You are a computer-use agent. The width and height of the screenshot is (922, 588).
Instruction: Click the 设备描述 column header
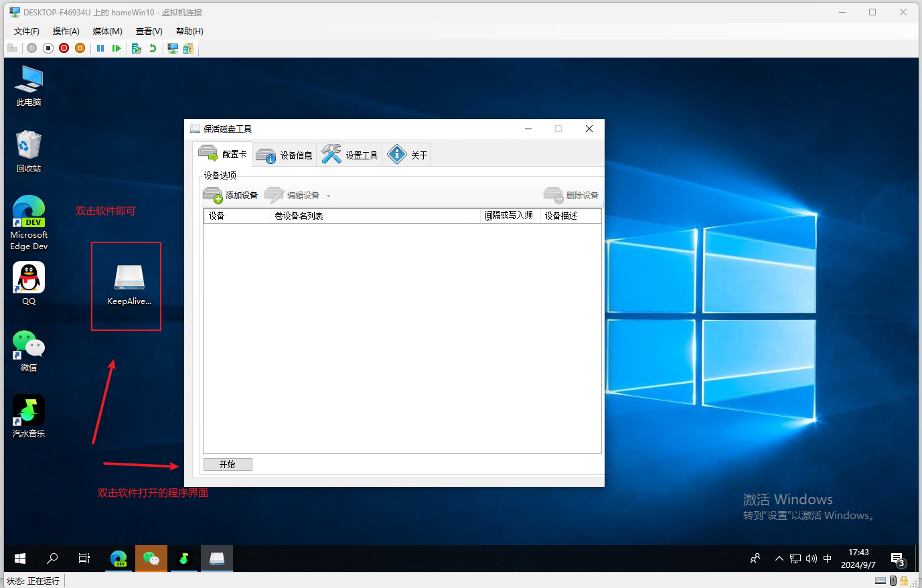[x=571, y=216]
